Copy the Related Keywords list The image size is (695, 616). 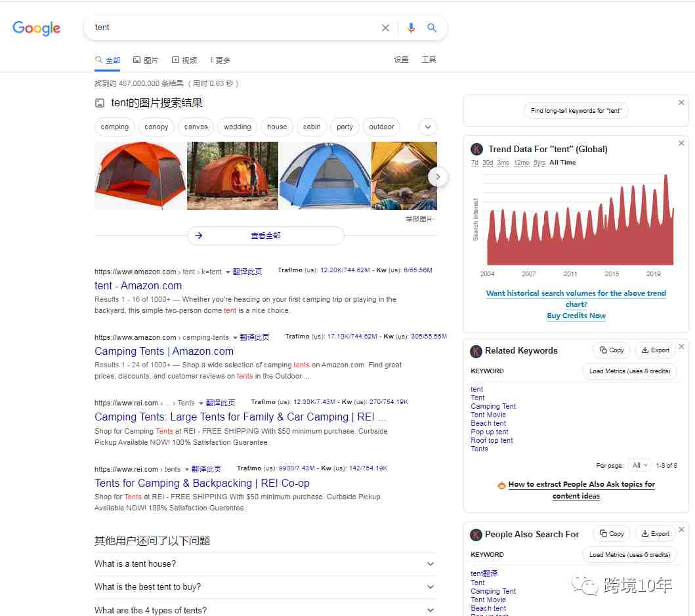612,350
